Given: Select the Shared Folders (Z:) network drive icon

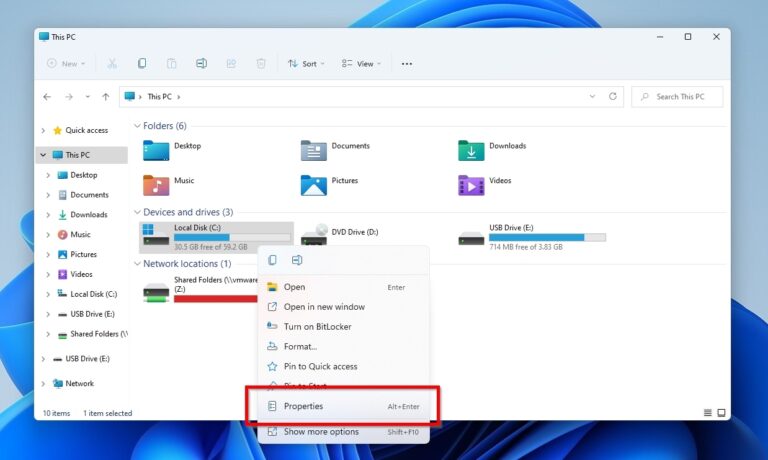Looking at the screenshot, I should point(156,292).
